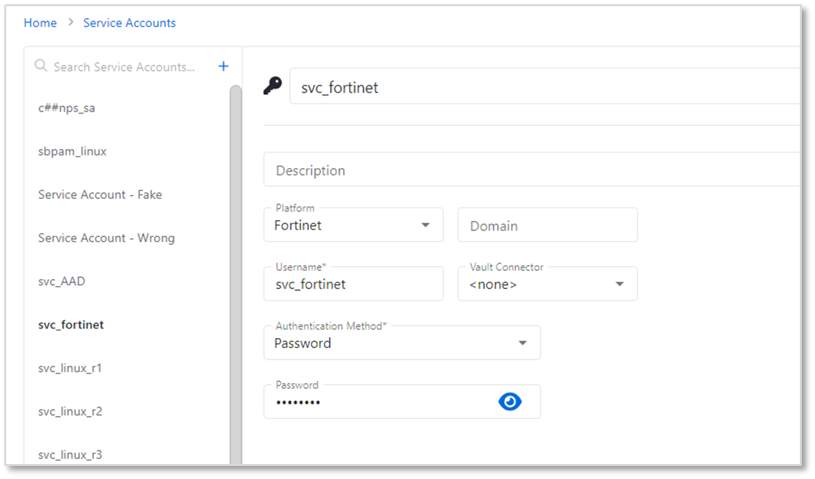Click the search magnifier icon

(x=41, y=66)
